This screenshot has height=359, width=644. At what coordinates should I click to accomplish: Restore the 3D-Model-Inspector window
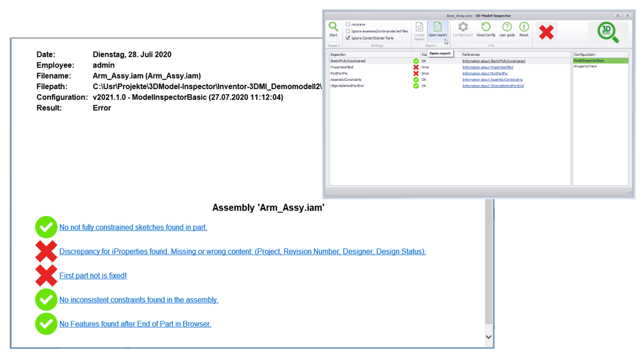pos(617,15)
